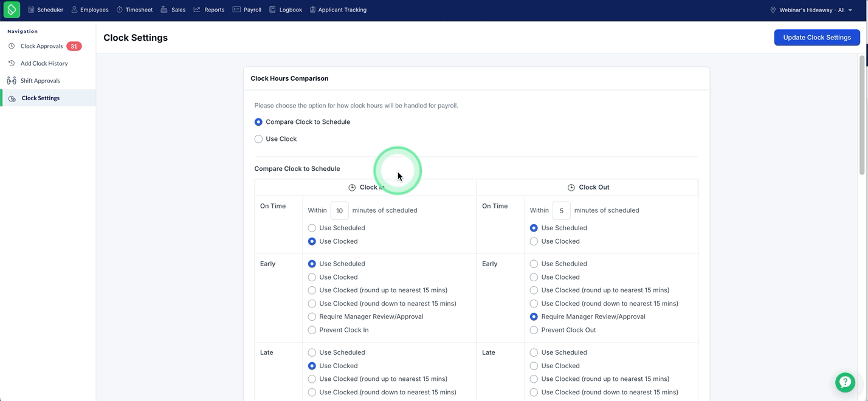Select Clock In On Time Use Scheduled

click(x=312, y=228)
